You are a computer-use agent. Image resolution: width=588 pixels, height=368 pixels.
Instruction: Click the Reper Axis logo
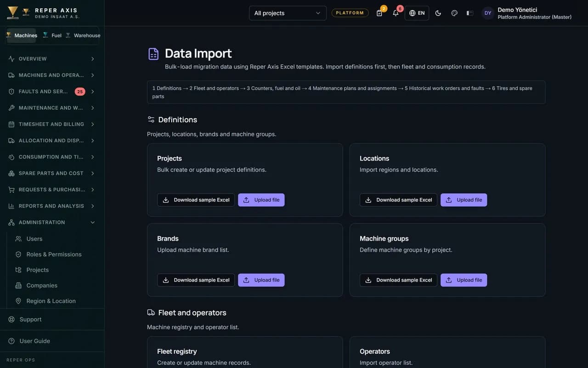(x=13, y=12)
